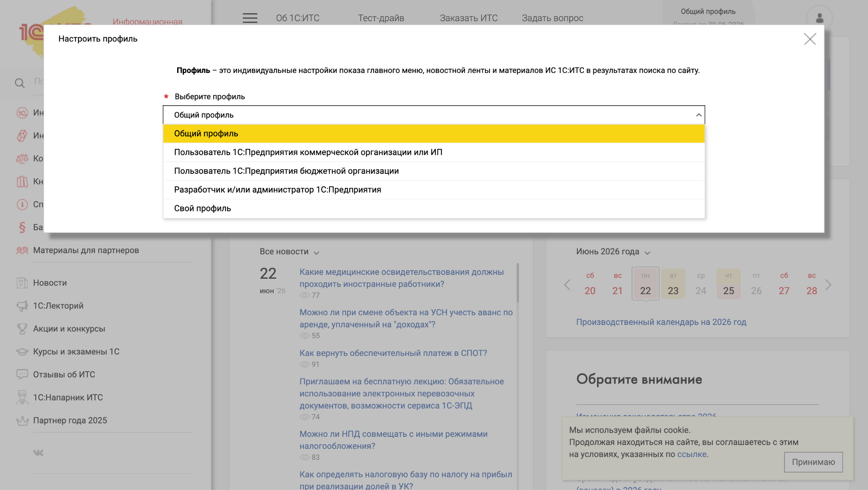This screenshot has height=490, width=868.
Task: Collapse the profile combo box arrow
Action: (698, 115)
